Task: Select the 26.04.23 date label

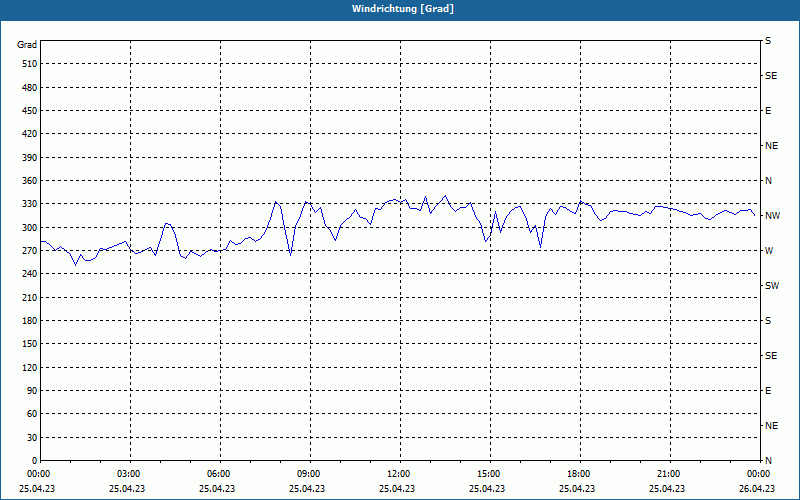Action: (757, 488)
